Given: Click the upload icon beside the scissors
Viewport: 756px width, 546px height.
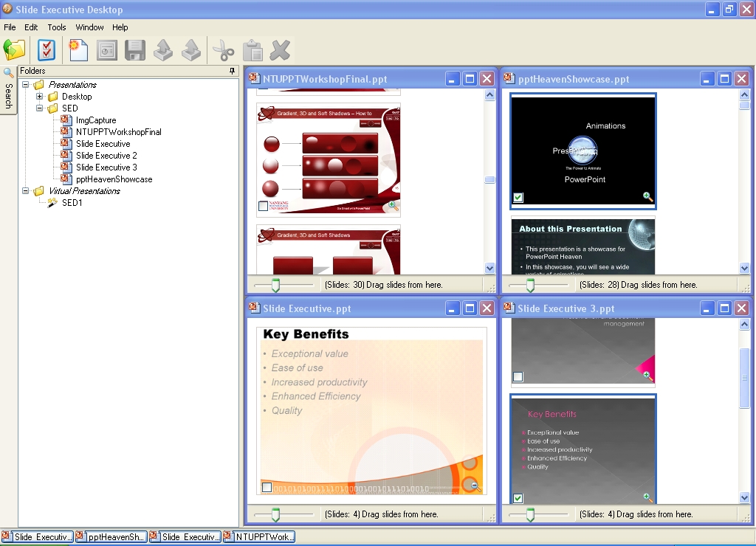Looking at the screenshot, I should pos(191,50).
